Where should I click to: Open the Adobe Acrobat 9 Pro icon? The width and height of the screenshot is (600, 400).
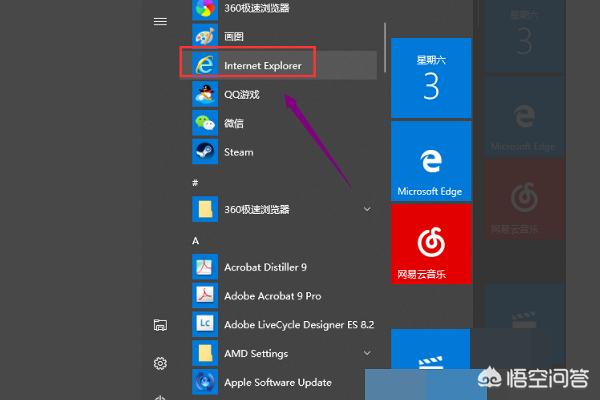[205, 296]
